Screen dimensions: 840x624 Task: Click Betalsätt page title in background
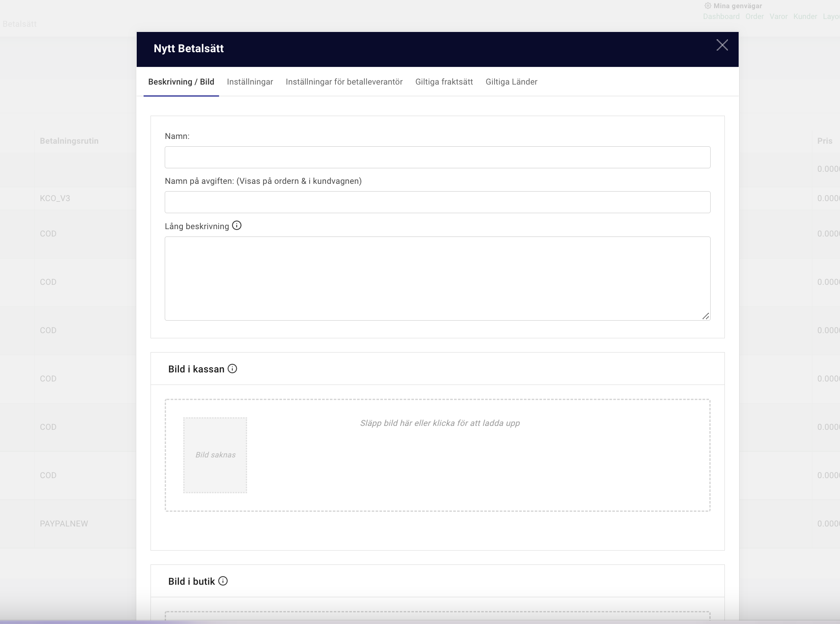[x=19, y=24]
